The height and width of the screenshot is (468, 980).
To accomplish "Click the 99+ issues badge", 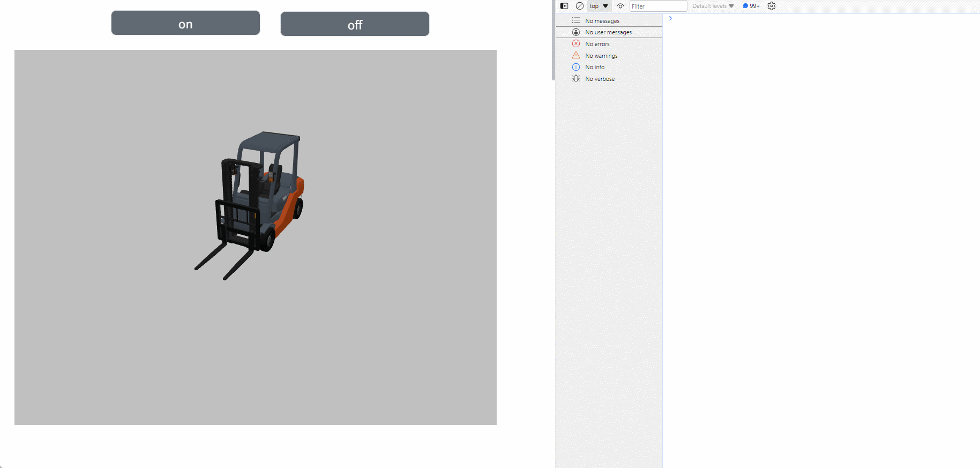I will click(x=751, y=6).
